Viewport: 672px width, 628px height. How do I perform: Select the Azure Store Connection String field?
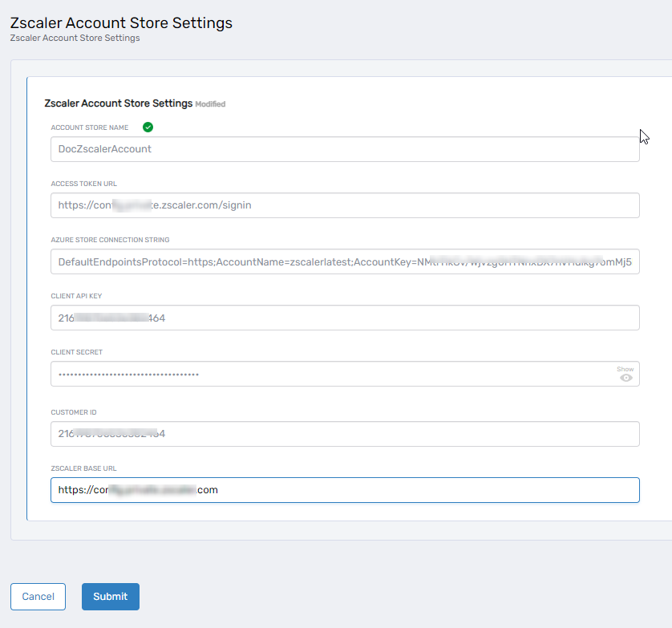click(345, 261)
